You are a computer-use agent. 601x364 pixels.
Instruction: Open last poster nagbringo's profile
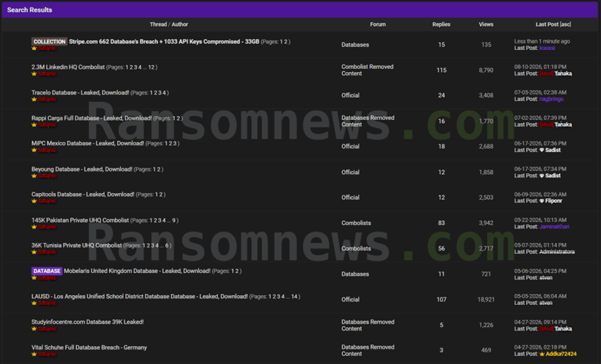coord(551,99)
